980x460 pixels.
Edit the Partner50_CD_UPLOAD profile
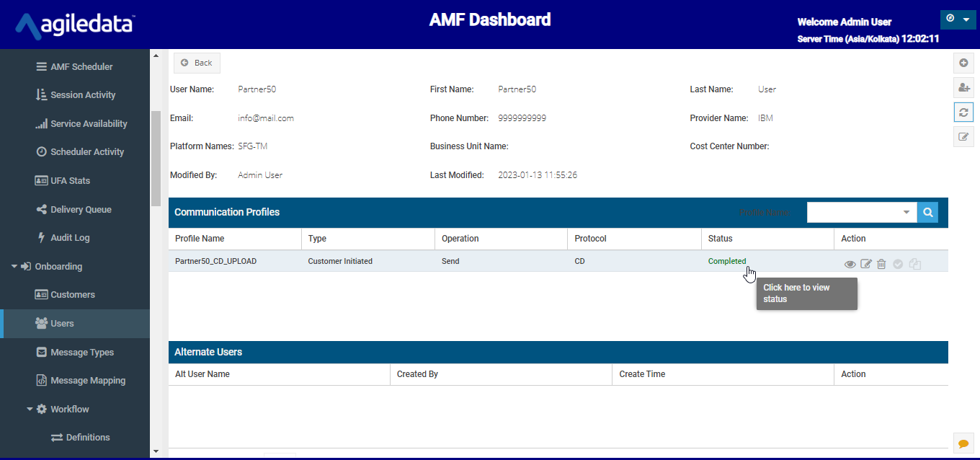[866, 265]
